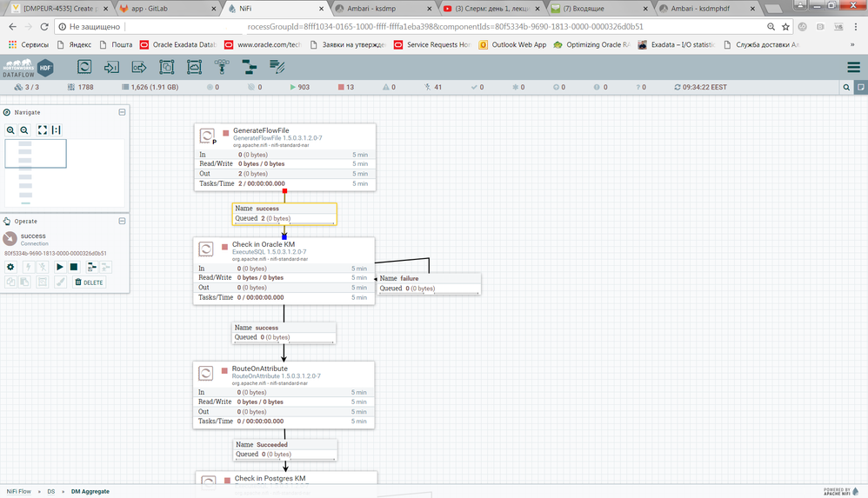Click the connected nodes 3 / 3 status

point(27,87)
